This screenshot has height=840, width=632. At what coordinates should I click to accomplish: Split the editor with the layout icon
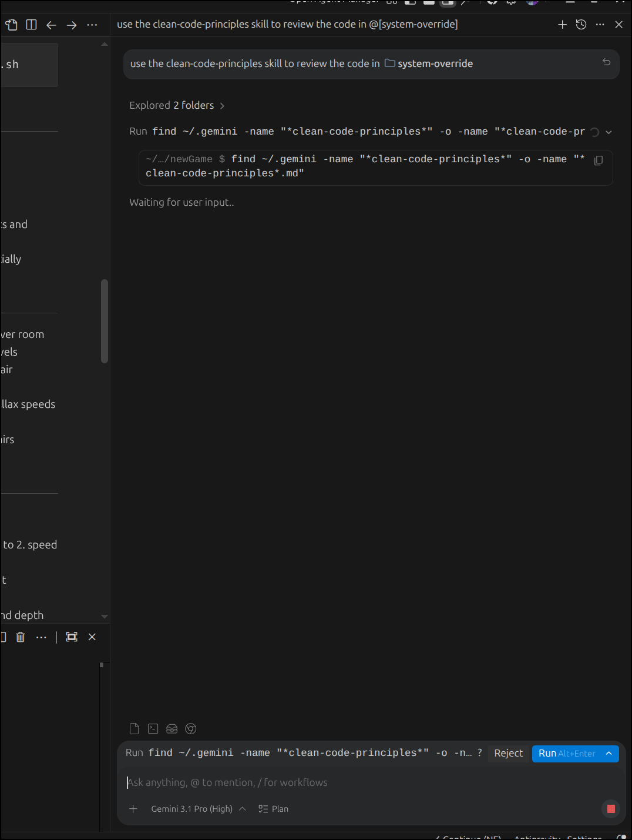tap(32, 25)
